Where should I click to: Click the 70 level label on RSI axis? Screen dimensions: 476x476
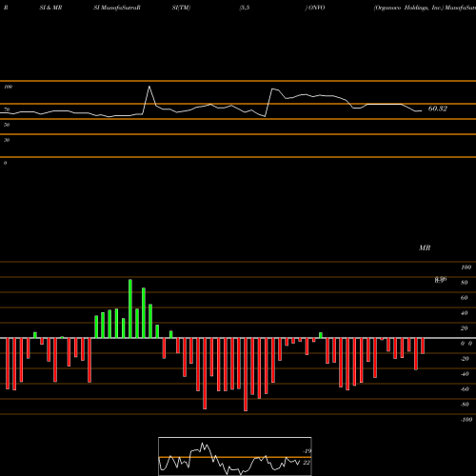7,109
